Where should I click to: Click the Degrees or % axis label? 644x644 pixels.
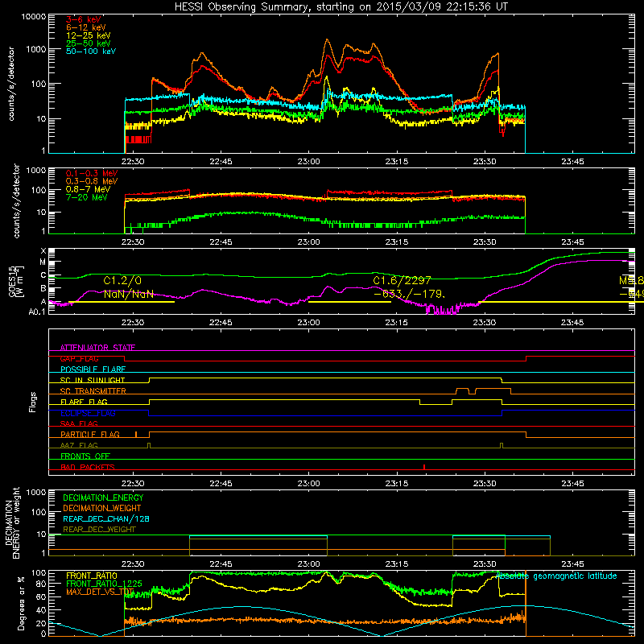coord(21,604)
